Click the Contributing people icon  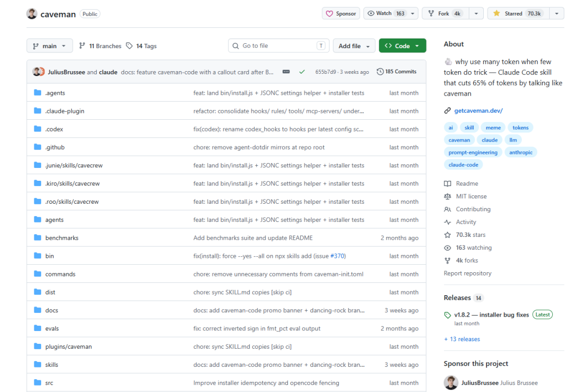click(447, 209)
